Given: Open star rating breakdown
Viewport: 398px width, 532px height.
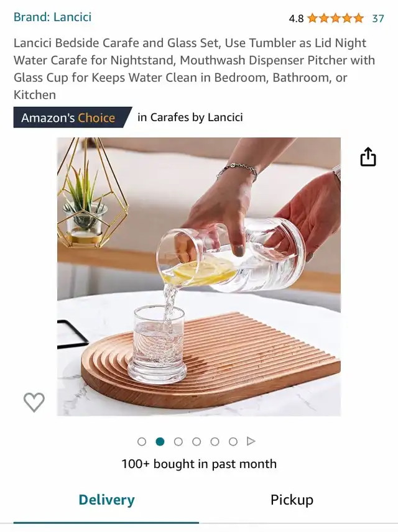Looking at the screenshot, I should click(x=336, y=18).
